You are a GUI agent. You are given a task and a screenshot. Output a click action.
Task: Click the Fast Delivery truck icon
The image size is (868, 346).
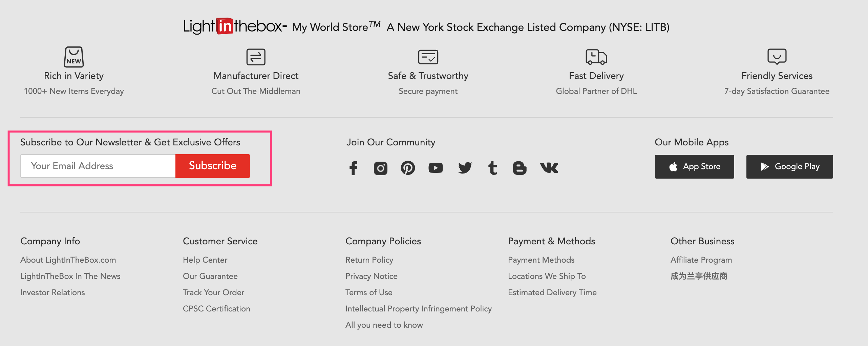596,57
